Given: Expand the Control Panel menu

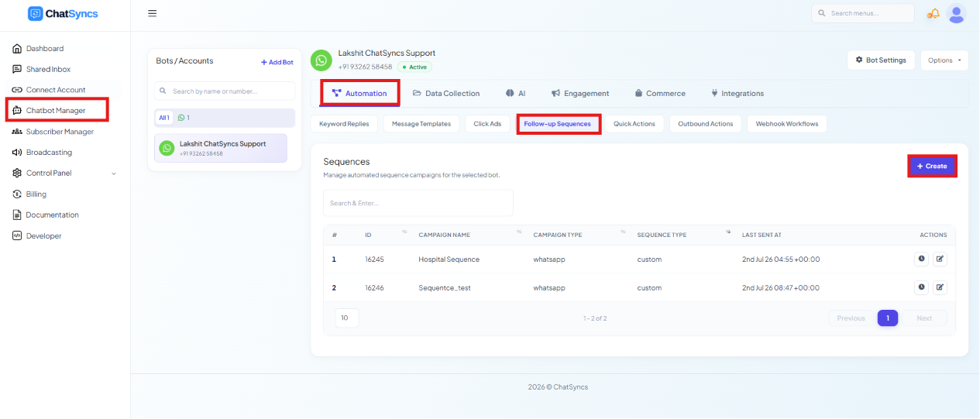Looking at the screenshot, I should (x=65, y=173).
